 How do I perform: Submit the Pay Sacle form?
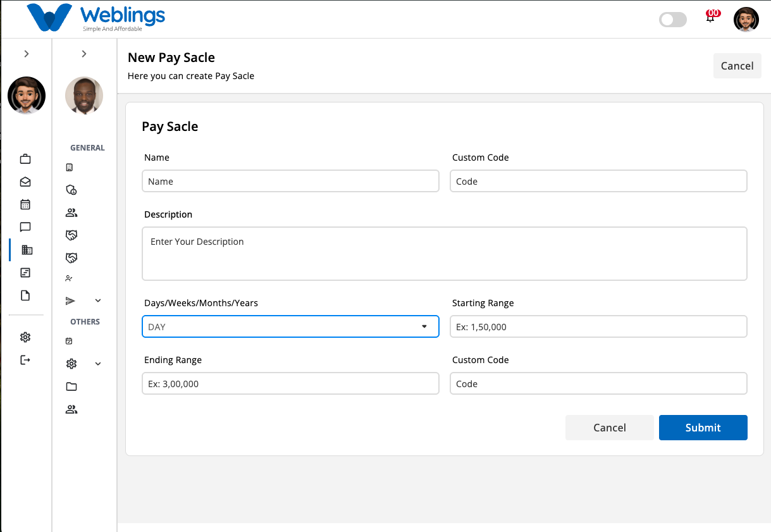703,428
